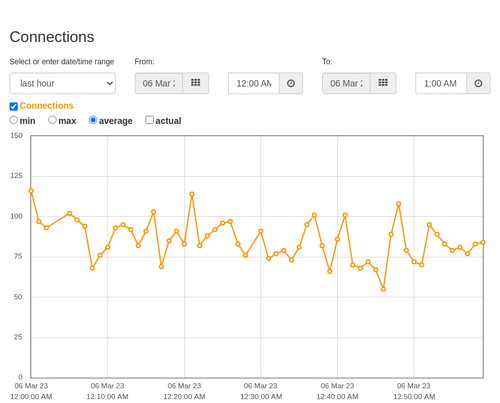The width and height of the screenshot is (500, 403).
Task: Click the 50 y-axis label
Action: [18, 297]
